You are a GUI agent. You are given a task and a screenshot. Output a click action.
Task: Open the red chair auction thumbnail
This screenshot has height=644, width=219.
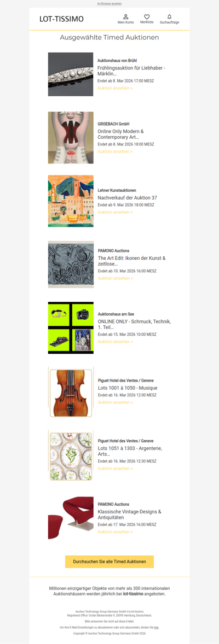pyautogui.click(x=71, y=518)
